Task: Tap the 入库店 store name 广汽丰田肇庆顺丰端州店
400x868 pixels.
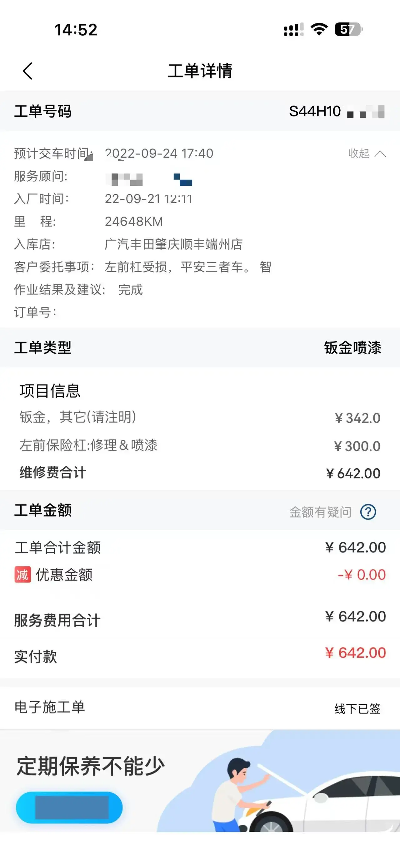Action: [x=174, y=244]
